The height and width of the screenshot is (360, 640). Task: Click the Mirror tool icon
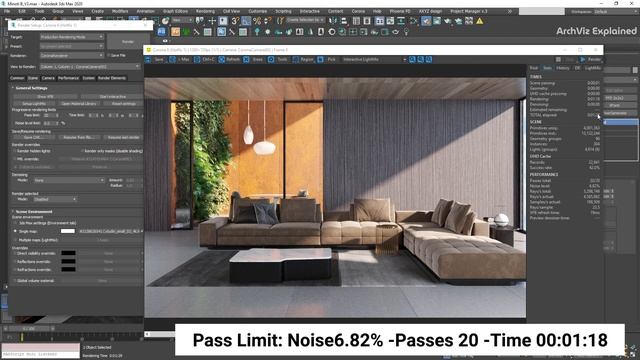tap(333, 21)
